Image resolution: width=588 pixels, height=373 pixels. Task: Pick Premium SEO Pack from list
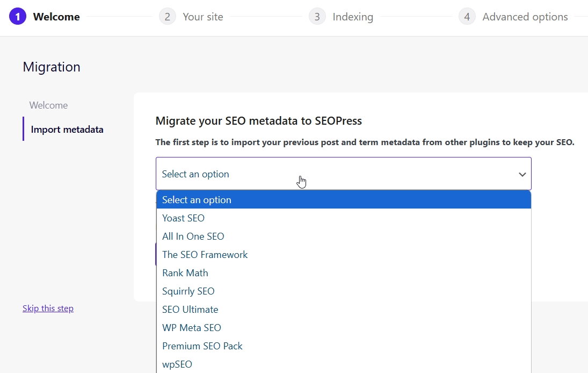click(202, 346)
